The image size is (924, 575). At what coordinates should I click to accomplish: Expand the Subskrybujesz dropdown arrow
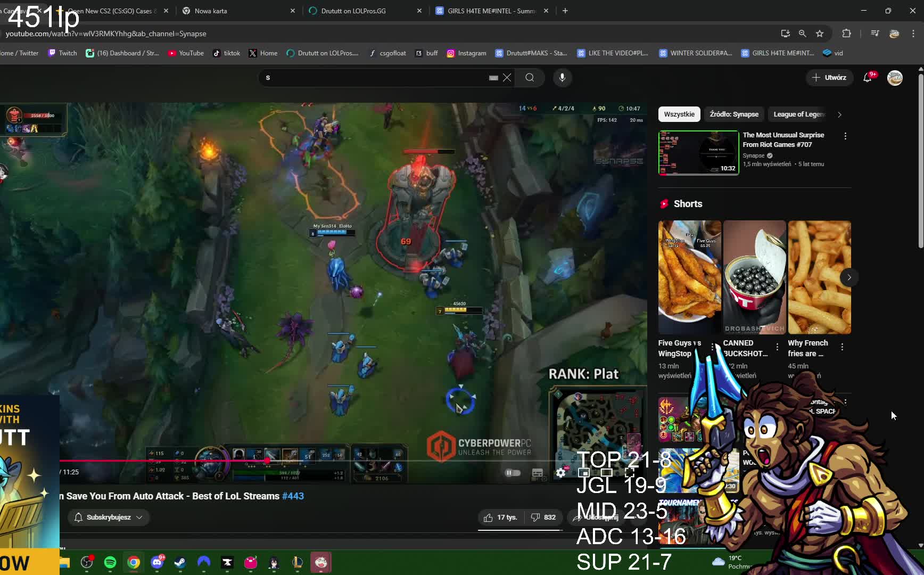(139, 517)
